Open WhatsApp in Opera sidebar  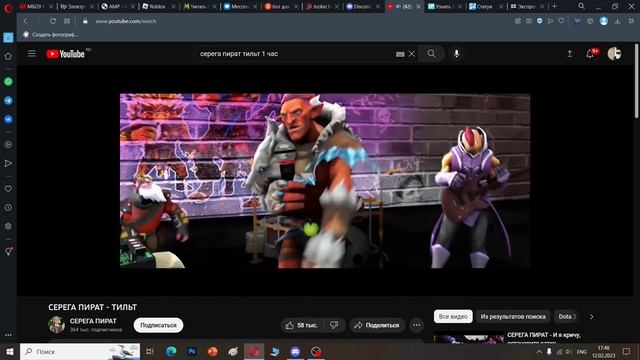coord(8,82)
